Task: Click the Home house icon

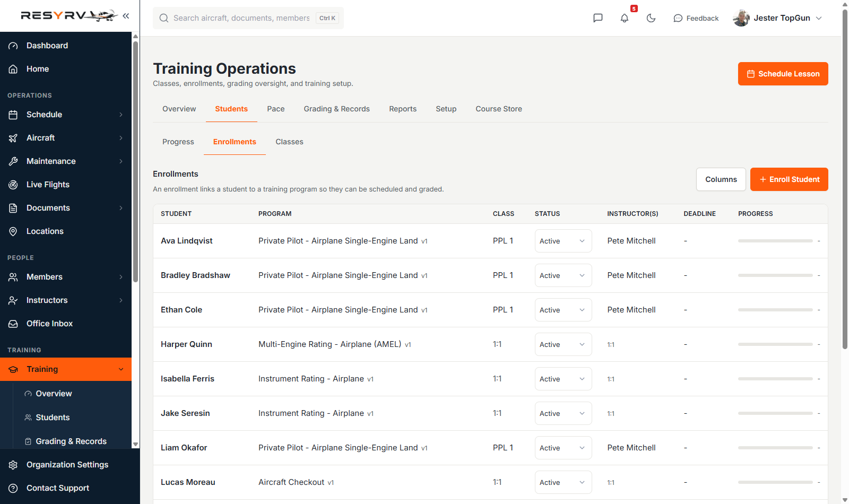Action: click(x=13, y=69)
